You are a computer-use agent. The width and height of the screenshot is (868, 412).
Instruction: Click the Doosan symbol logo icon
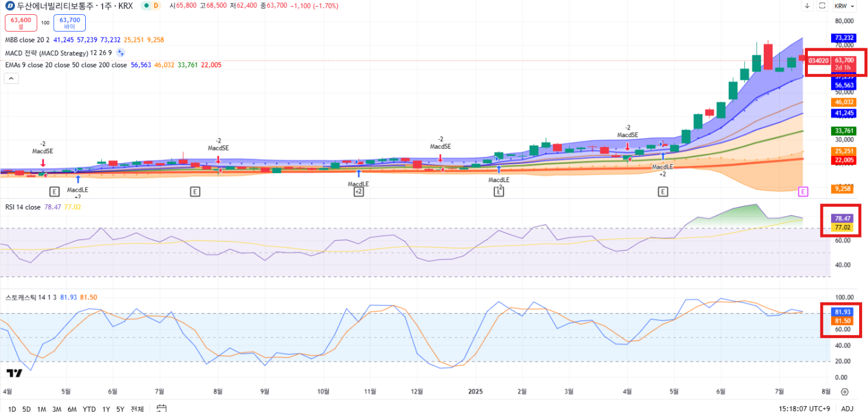click(10, 6)
